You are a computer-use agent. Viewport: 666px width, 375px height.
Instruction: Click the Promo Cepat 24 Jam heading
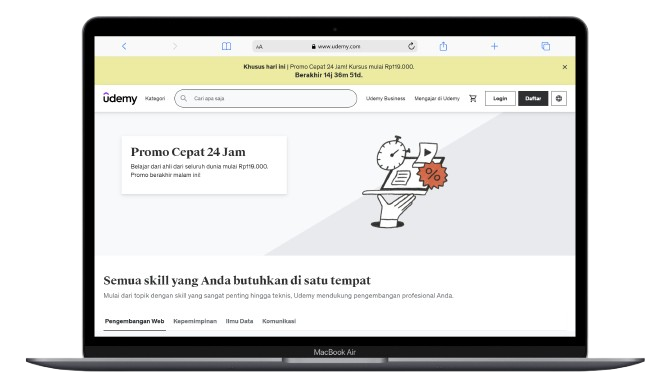tap(188, 152)
